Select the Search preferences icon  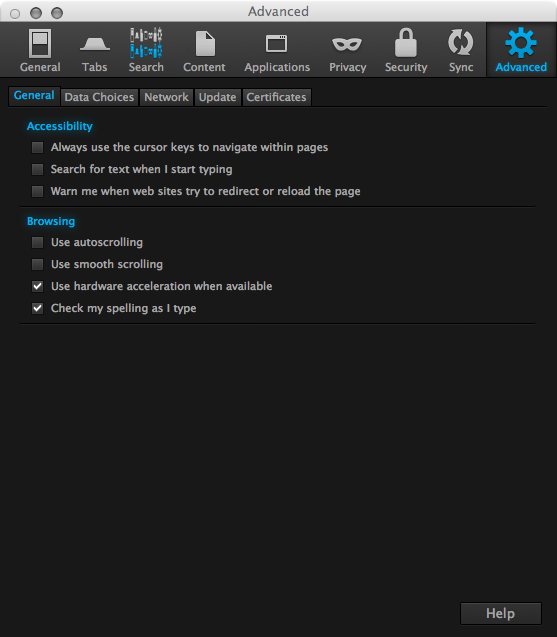click(x=146, y=43)
